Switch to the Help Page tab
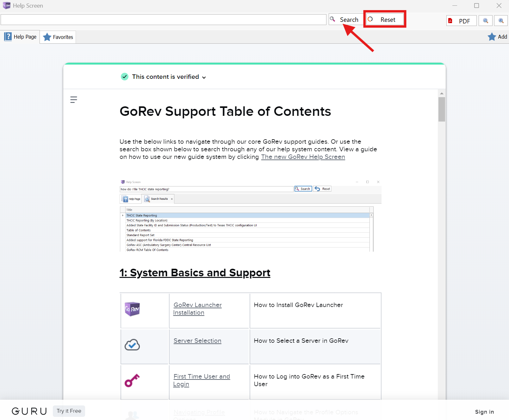Image resolution: width=509 pixels, height=420 pixels. [x=20, y=37]
